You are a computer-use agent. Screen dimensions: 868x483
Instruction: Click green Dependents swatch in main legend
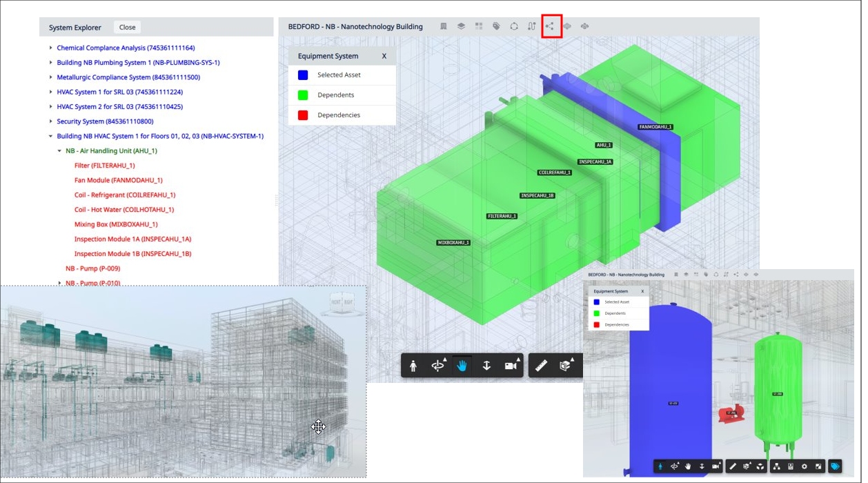[x=303, y=95]
